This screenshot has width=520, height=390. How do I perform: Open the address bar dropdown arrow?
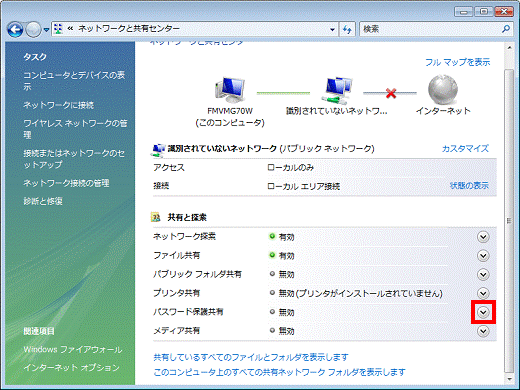pos(332,30)
